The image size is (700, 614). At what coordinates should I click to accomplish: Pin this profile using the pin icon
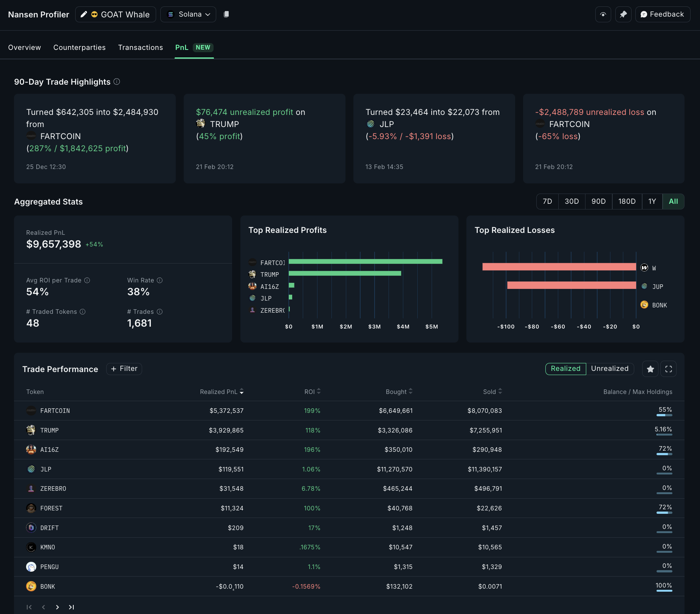623,14
